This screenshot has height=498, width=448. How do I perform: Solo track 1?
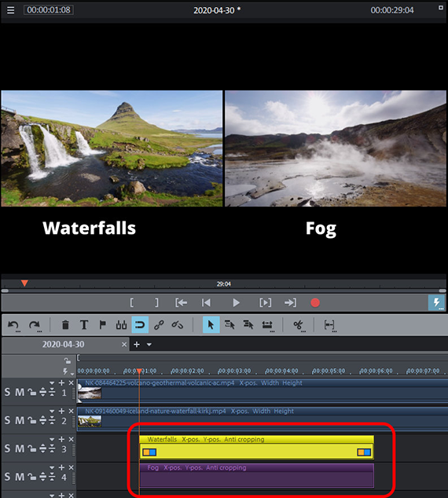point(7,392)
